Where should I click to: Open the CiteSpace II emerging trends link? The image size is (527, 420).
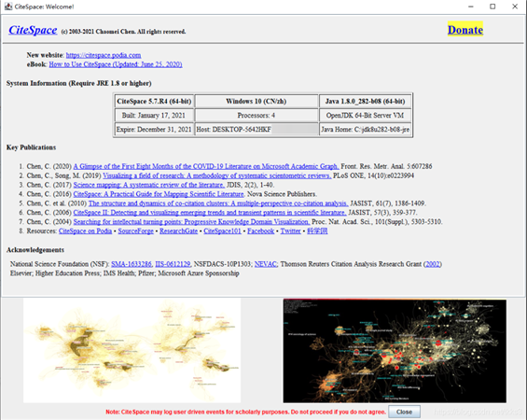(210, 213)
